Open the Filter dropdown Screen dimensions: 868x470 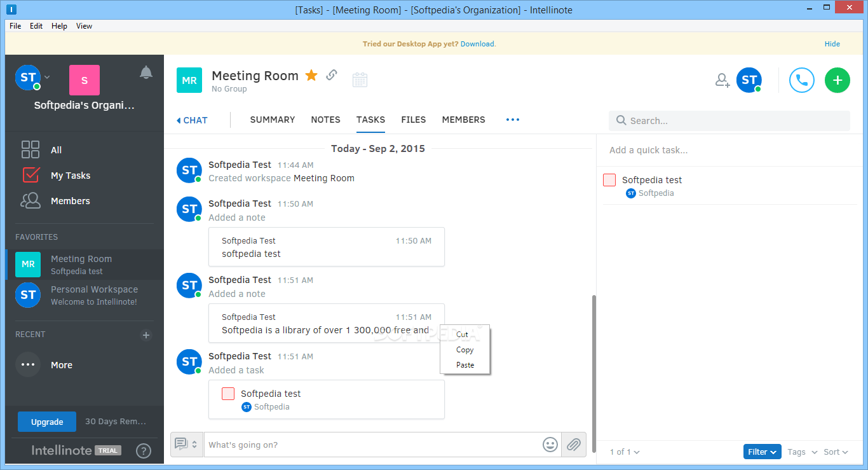(763, 452)
